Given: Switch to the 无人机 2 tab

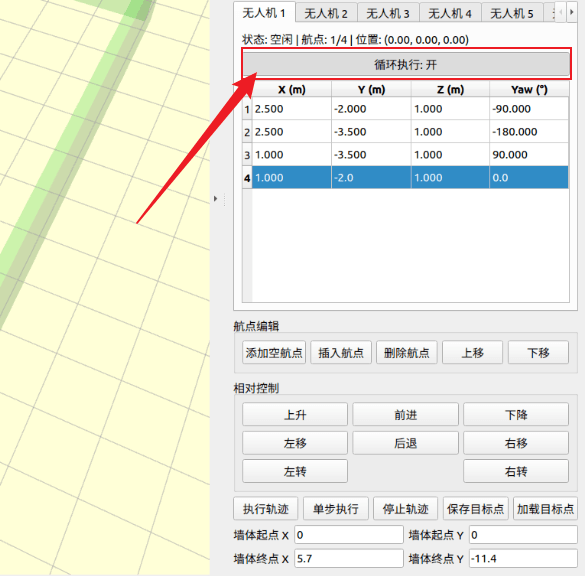Looking at the screenshot, I should coord(326,14).
